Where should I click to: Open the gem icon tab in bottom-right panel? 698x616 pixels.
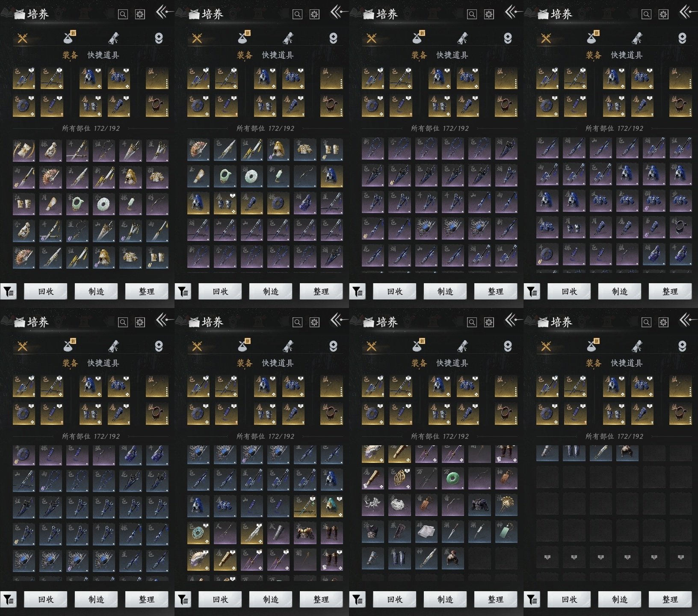[682, 346]
